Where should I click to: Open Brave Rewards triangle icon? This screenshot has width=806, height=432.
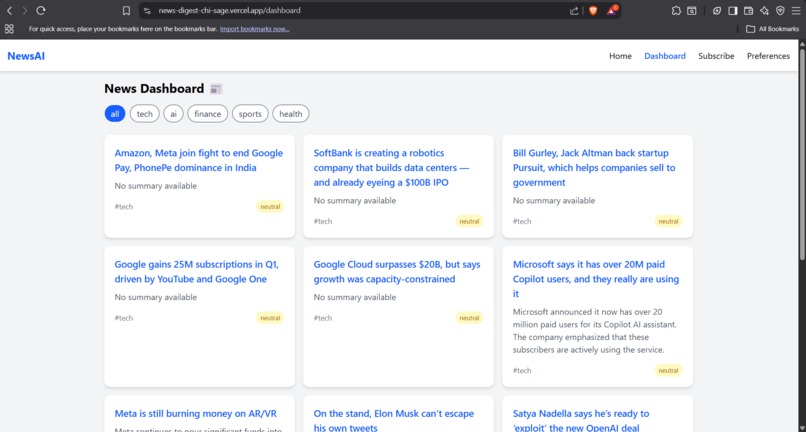(612, 10)
